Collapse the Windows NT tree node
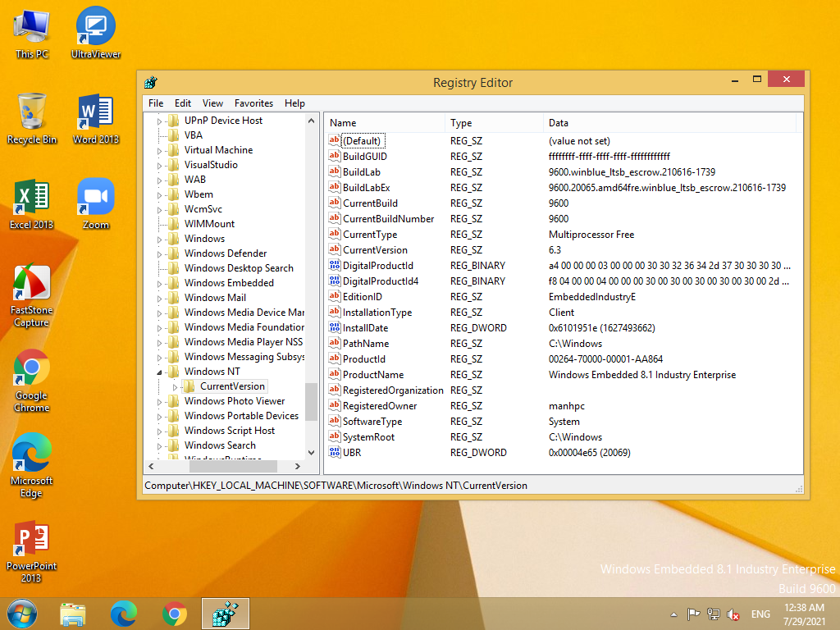Screen dimensions: 840x630 [x=161, y=372]
